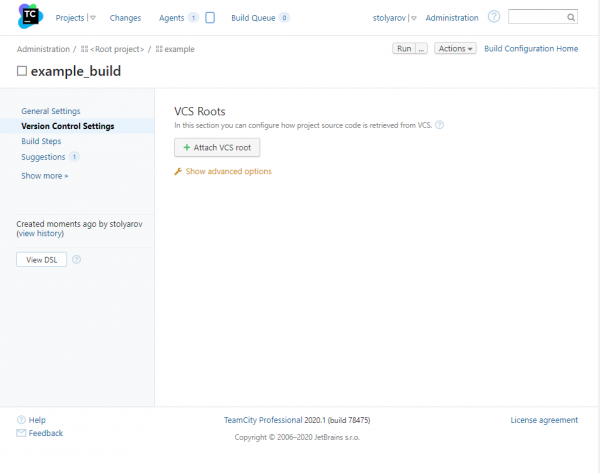
Task: Click the help icon next to View DSL
Action: click(x=77, y=259)
